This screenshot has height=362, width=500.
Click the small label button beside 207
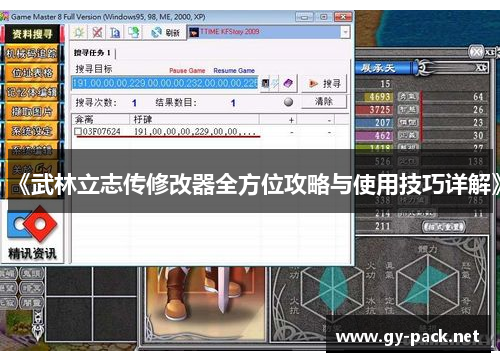[x=408, y=123]
